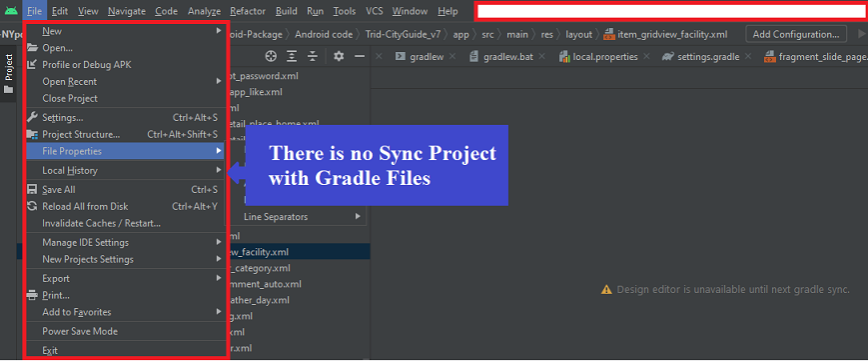Click the Project Structure icon
The height and width of the screenshot is (361, 868).
pos(33,134)
